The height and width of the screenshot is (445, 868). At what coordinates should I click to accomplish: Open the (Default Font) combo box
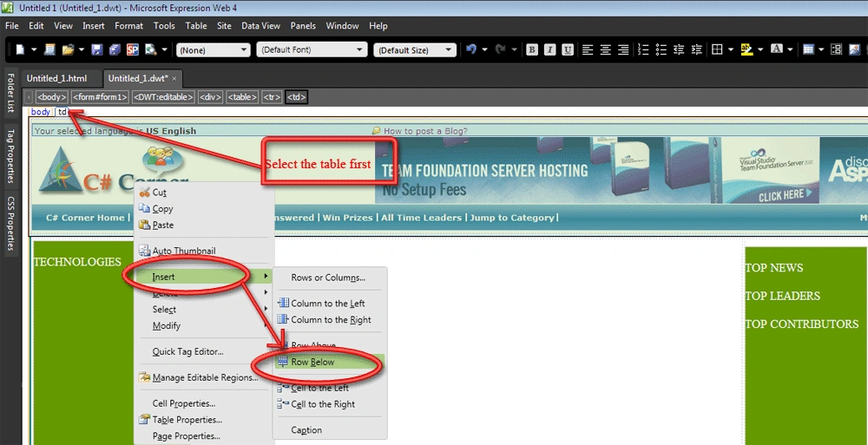coord(312,49)
